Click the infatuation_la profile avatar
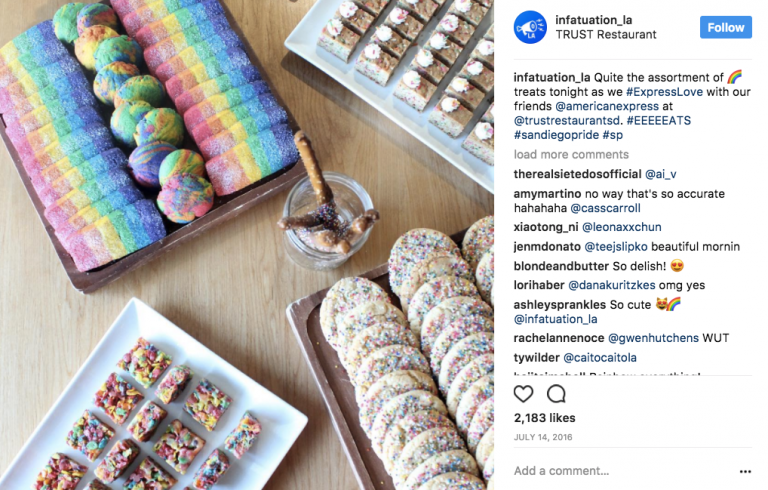Image resolution: width=768 pixels, height=490 pixels. (x=530, y=27)
